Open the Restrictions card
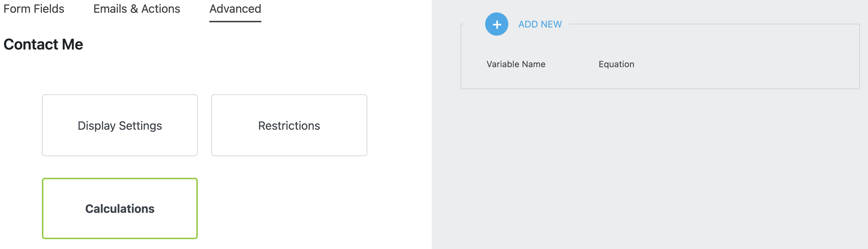Viewport: 868px width, 249px height. point(289,125)
